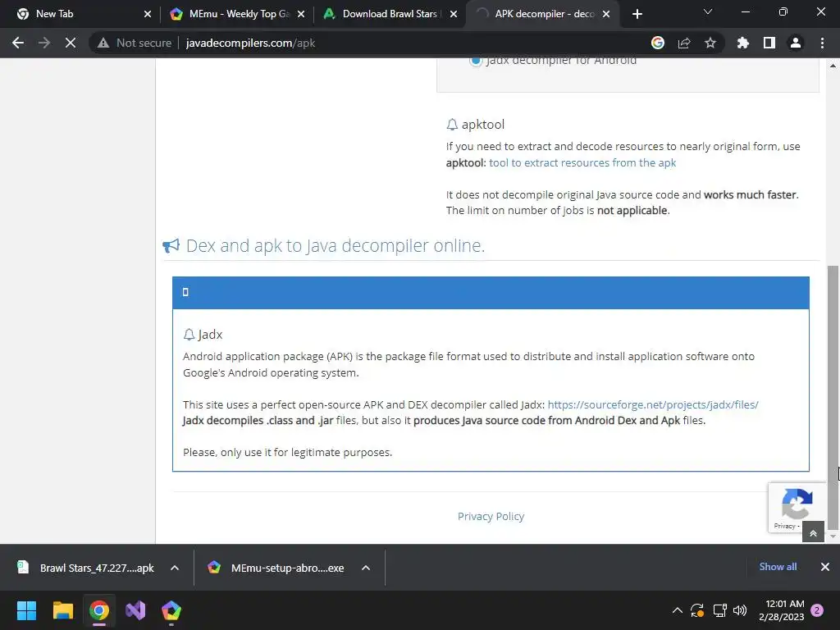
Task: Jump to top with the double-chevron button
Action: click(813, 533)
